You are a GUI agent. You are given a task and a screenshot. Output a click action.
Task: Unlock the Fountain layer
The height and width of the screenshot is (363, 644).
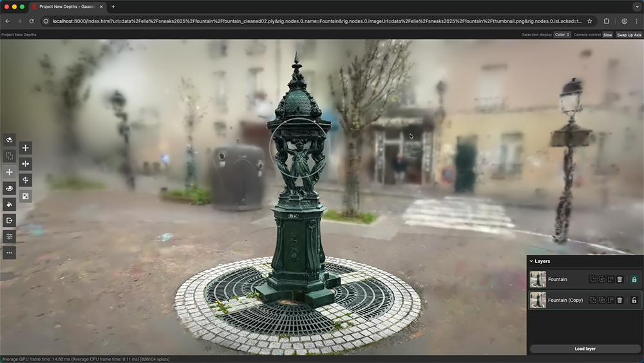tap(634, 279)
